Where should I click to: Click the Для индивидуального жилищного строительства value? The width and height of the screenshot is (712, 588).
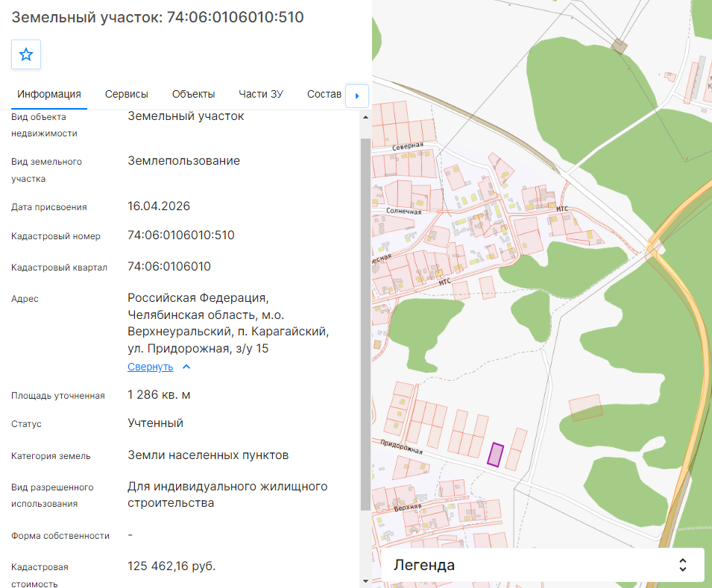(x=227, y=494)
